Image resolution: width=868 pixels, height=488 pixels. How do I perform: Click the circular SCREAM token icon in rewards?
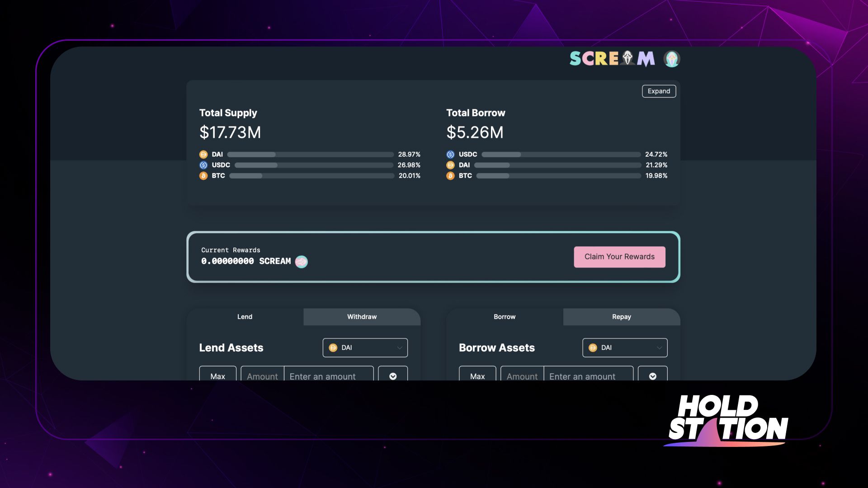[x=301, y=262]
